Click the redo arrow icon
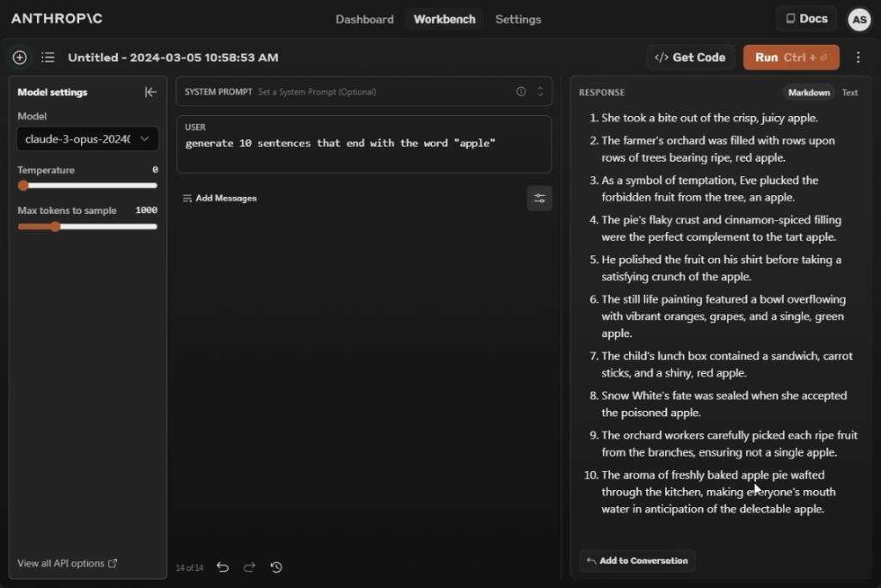The width and height of the screenshot is (881, 588). coord(250,567)
